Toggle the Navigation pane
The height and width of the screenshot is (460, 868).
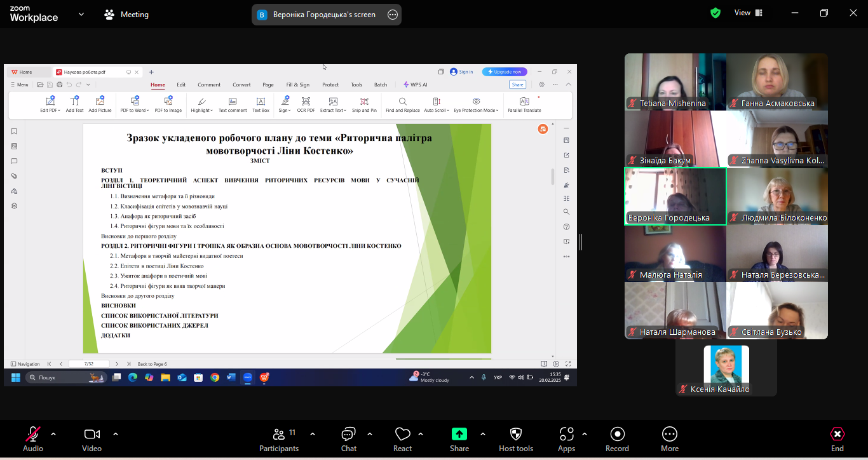25,364
